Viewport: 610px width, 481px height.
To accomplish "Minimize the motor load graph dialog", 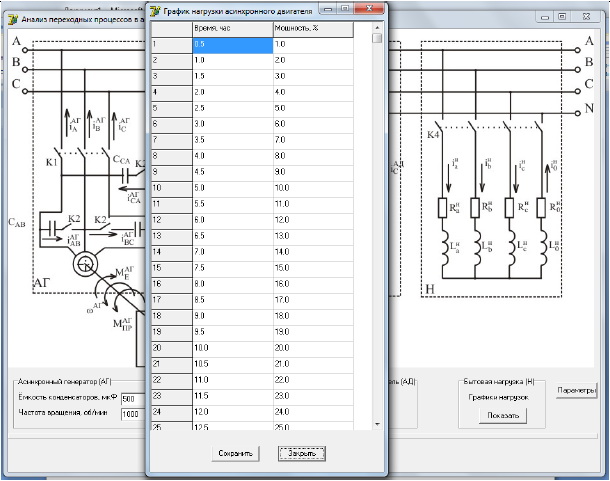I will (x=327, y=8).
